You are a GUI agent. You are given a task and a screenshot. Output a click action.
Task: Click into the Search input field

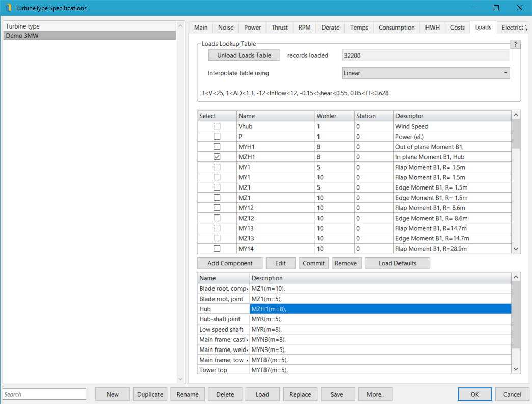[44, 394]
